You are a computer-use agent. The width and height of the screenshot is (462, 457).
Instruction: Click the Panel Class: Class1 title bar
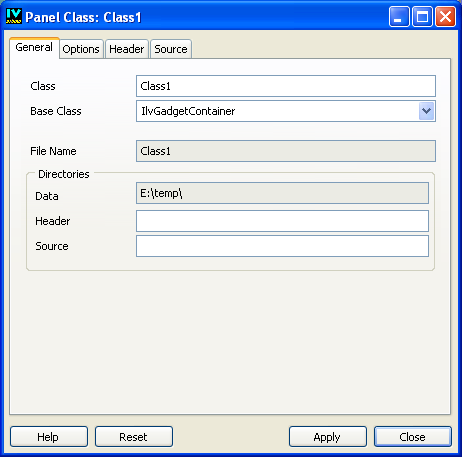200,16
